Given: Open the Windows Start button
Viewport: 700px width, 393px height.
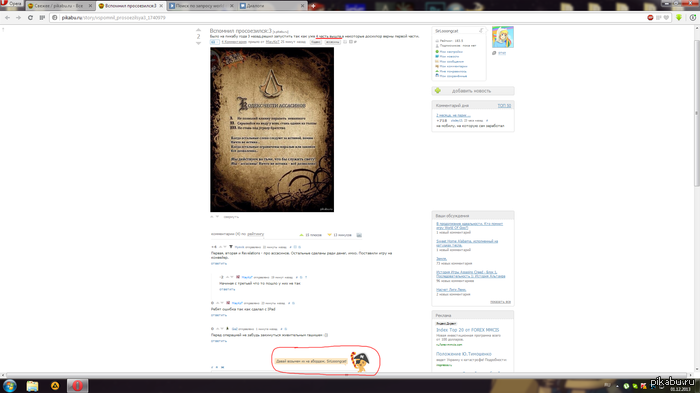Looking at the screenshot, I should pyautogui.click(x=9, y=385).
